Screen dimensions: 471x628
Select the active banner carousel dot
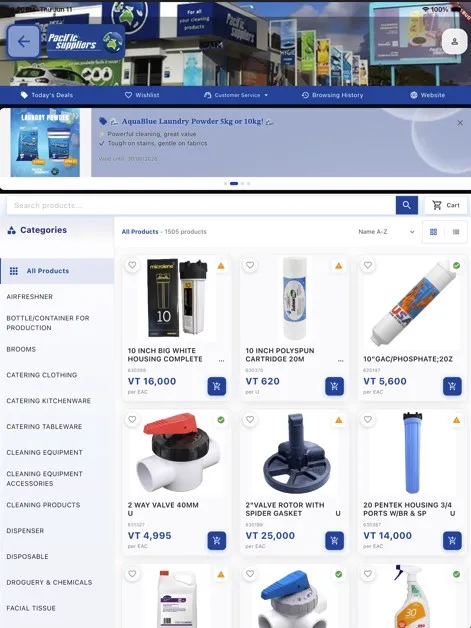click(x=234, y=183)
